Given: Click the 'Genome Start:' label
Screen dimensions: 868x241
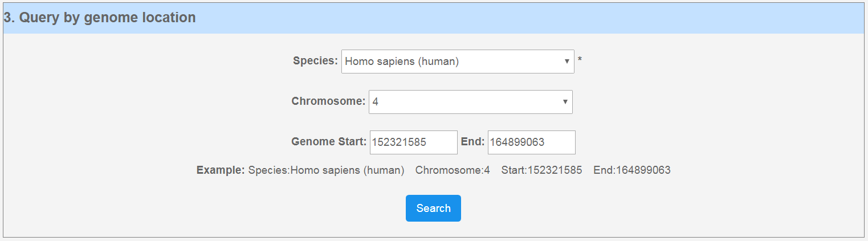Looking at the screenshot, I should 329,142.
